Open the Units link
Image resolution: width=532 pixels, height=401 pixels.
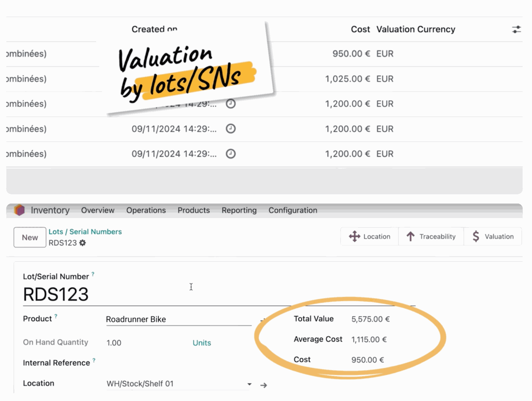(x=202, y=343)
